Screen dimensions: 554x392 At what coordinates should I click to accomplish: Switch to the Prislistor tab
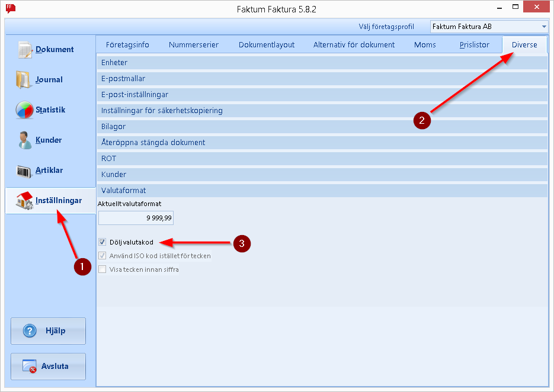[x=474, y=45]
